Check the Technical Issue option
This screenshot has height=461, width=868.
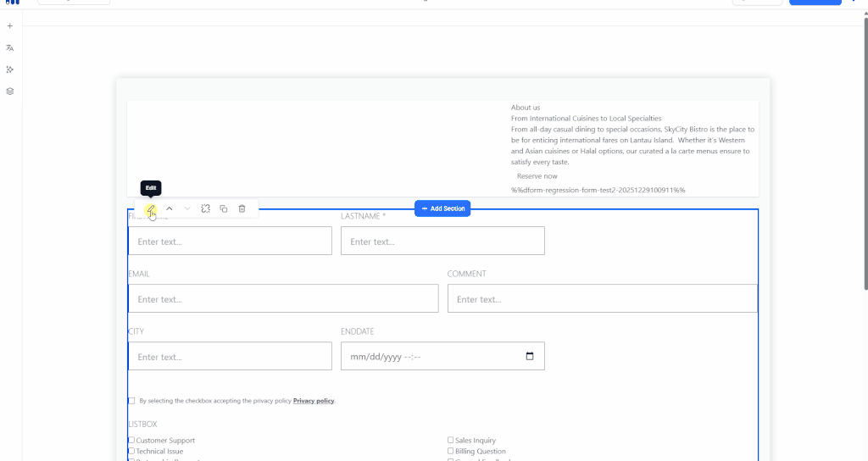pyautogui.click(x=131, y=451)
